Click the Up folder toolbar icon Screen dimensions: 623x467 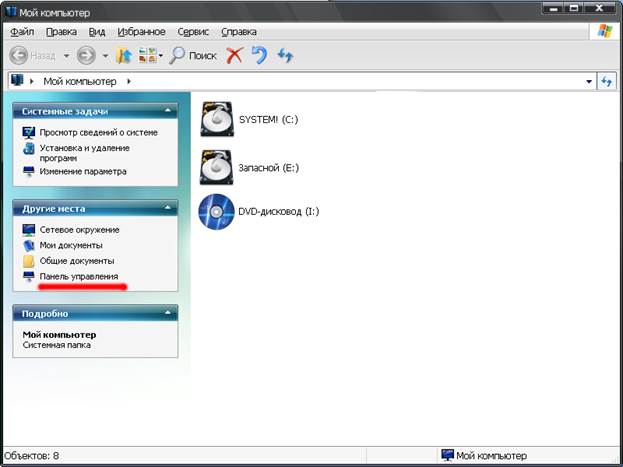[124, 55]
